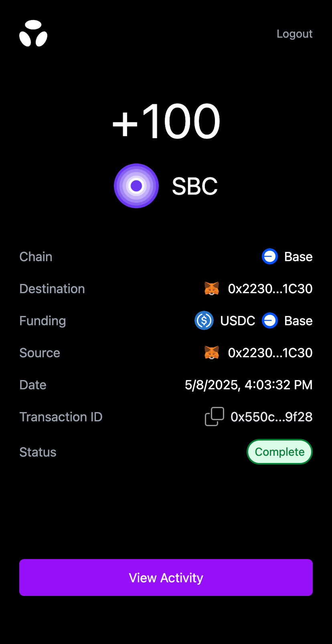Click the Base text in Funding row
The image size is (332, 644).
(298, 321)
